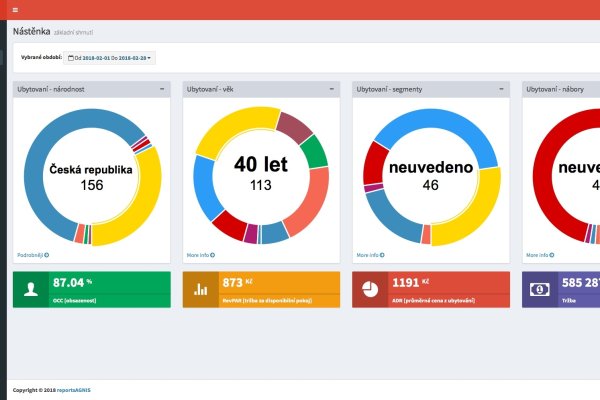Open More info link under the segmenty chart

(x=371, y=255)
